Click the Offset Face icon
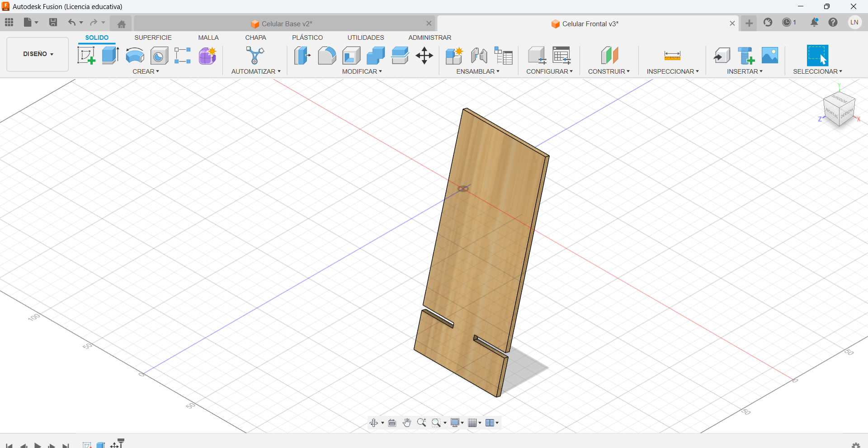Viewport: 868px width, 448px height. [400, 56]
